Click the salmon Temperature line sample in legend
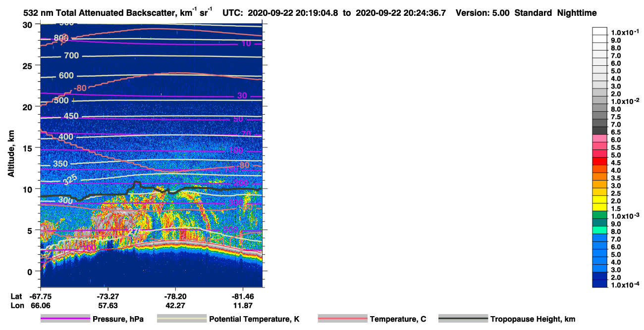The width and height of the screenshot is (644, 330). pyautogui.click(x=342, y=319)
